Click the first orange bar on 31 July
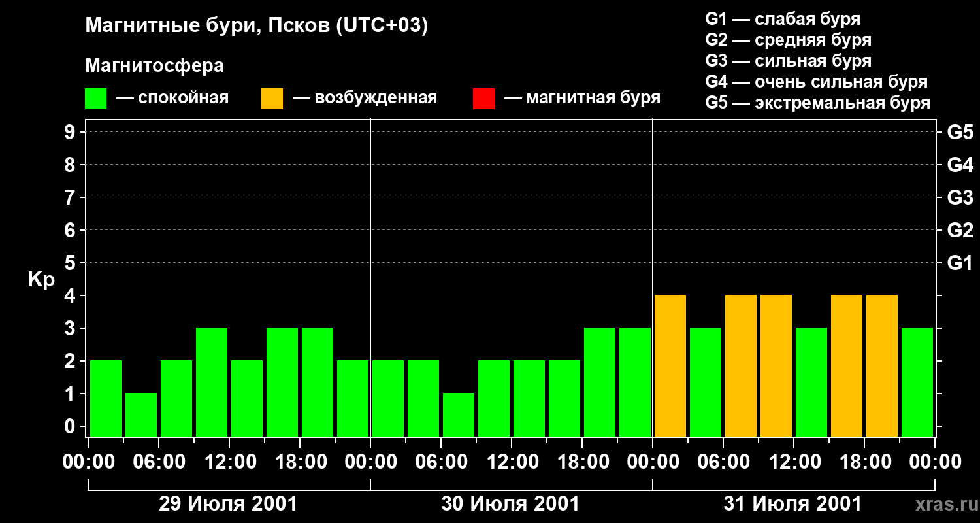The width and height of the screenshot is (980, 523). click(x=670, y=365)
